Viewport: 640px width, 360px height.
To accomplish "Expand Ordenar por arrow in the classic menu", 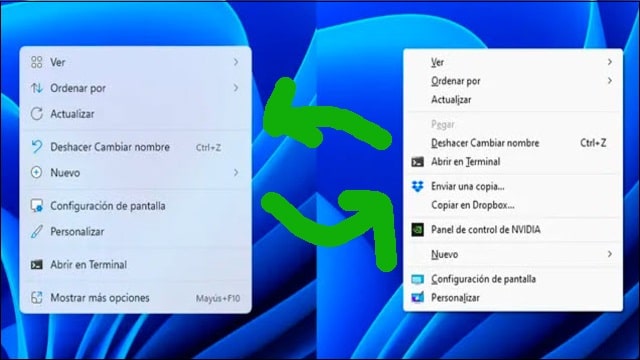I will (x=610, y=81).
